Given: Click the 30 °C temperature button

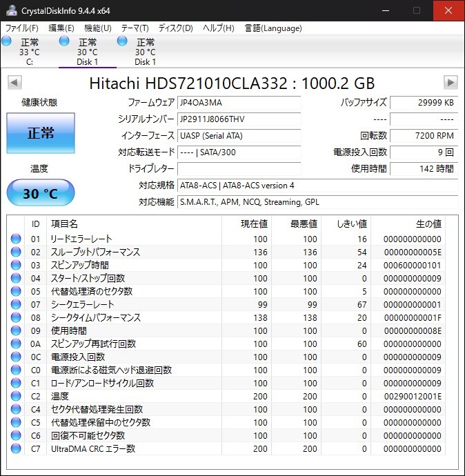Looking at the screenshot, I should [x=41, y=192].
